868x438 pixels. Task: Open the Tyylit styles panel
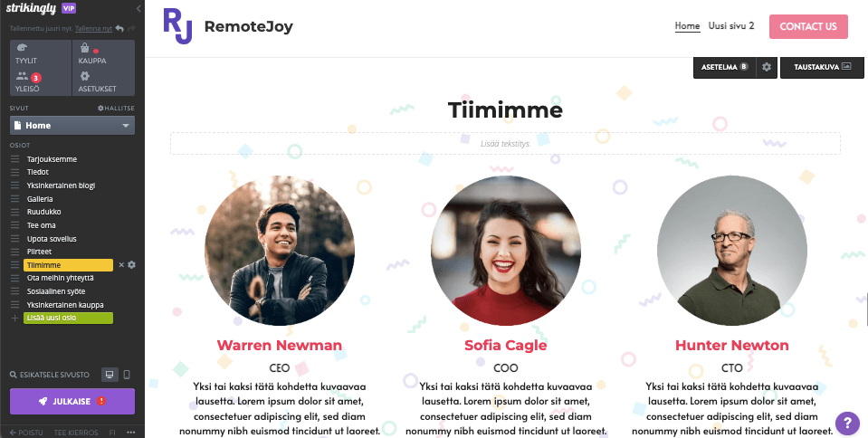[41, 53]
